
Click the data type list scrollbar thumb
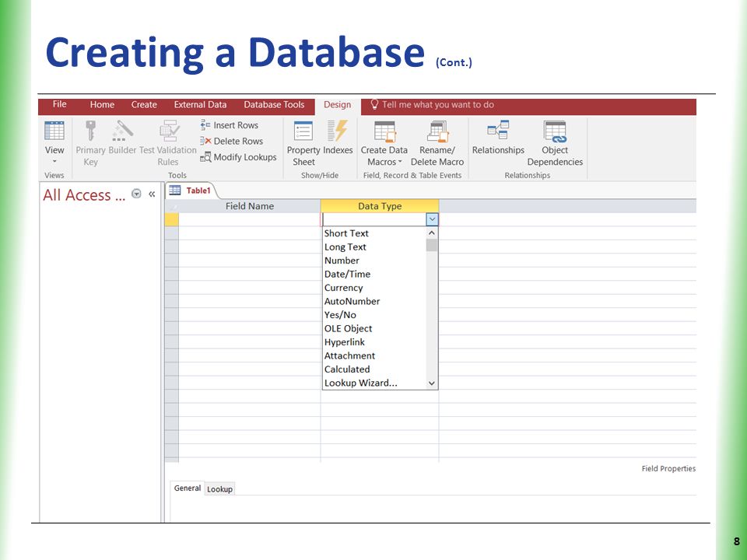coord(432,245)
